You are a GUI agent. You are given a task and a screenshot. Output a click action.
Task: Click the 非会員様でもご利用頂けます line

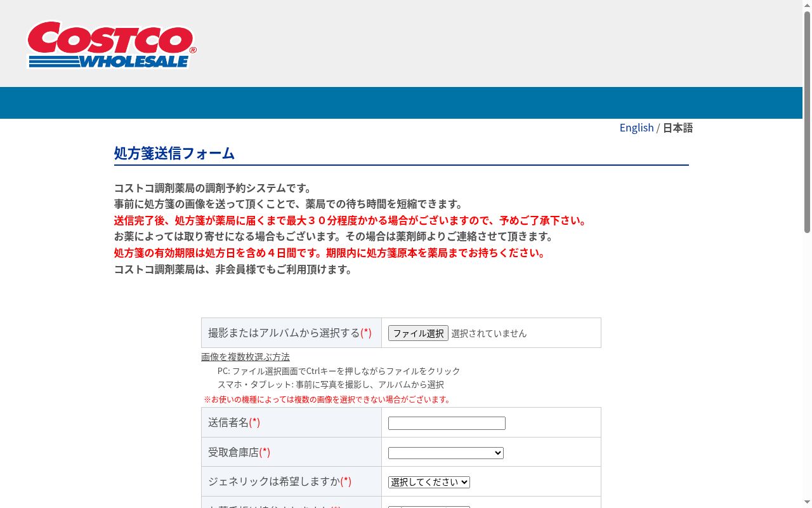(233, 269)
